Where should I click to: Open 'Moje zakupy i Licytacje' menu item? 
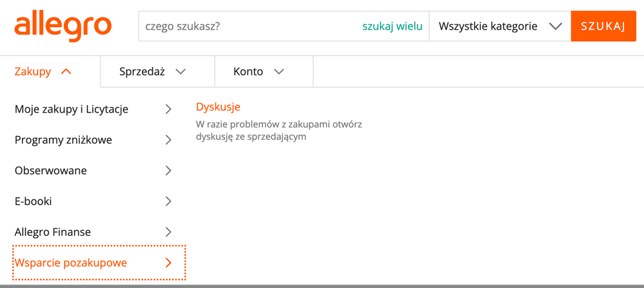click(93, 109)
